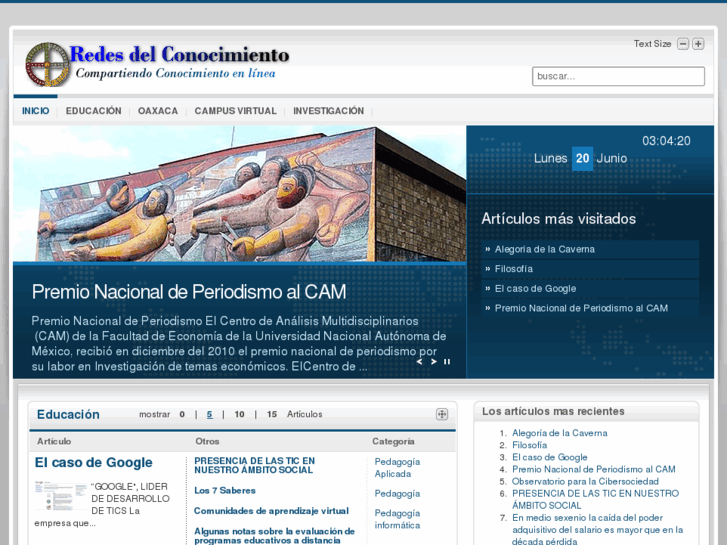Click the Redes del Conocimiento logo
Viewport: 727px width, 545px height.
[x=157, y=64]
